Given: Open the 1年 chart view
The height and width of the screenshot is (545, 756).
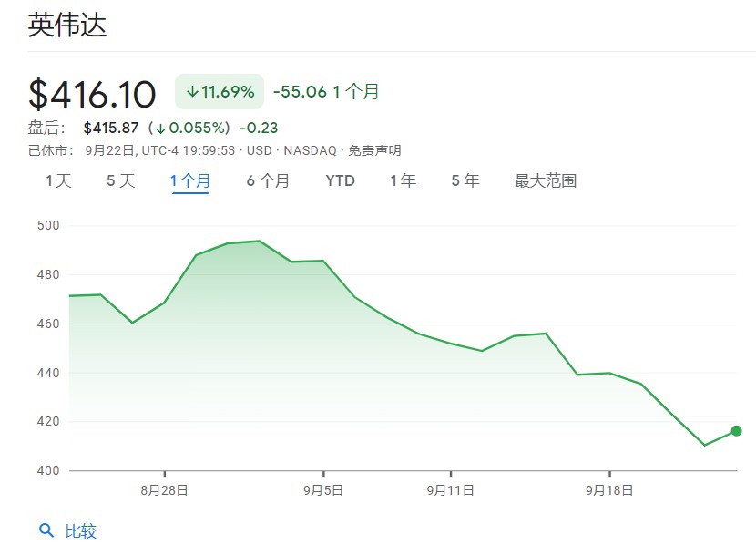Looking at the screenshot, I should (403, 180).
